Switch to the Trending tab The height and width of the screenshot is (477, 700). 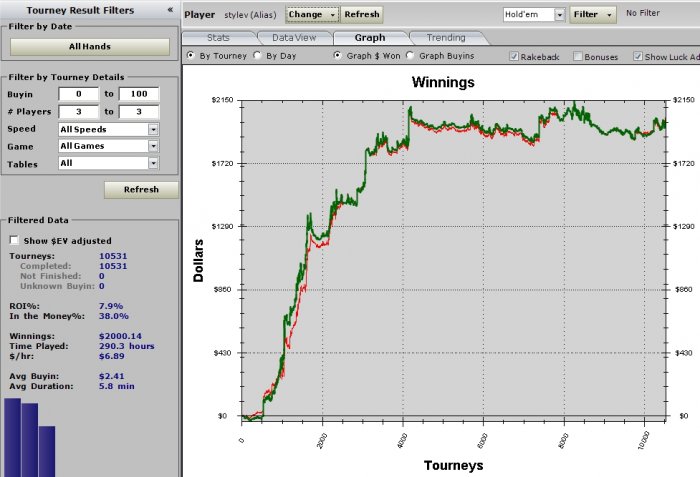446,38
